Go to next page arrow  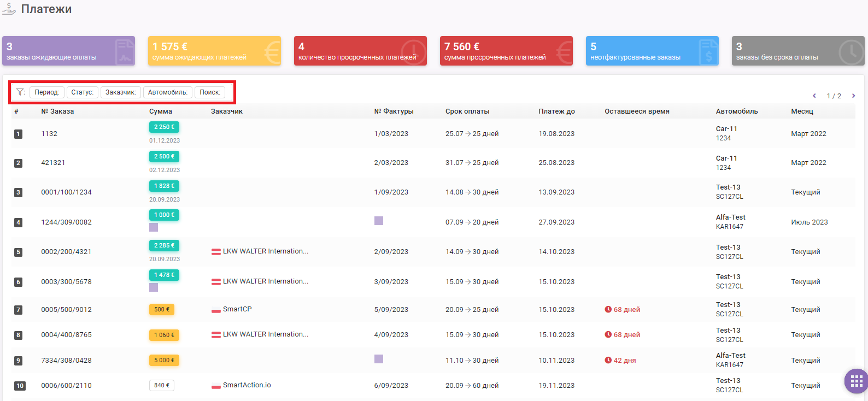[853, 96]
